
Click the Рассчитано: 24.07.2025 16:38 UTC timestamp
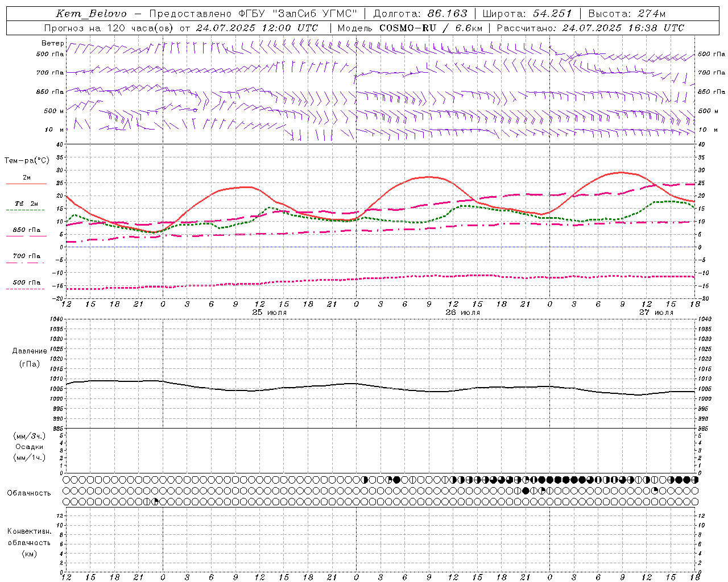tap(590, 28)
